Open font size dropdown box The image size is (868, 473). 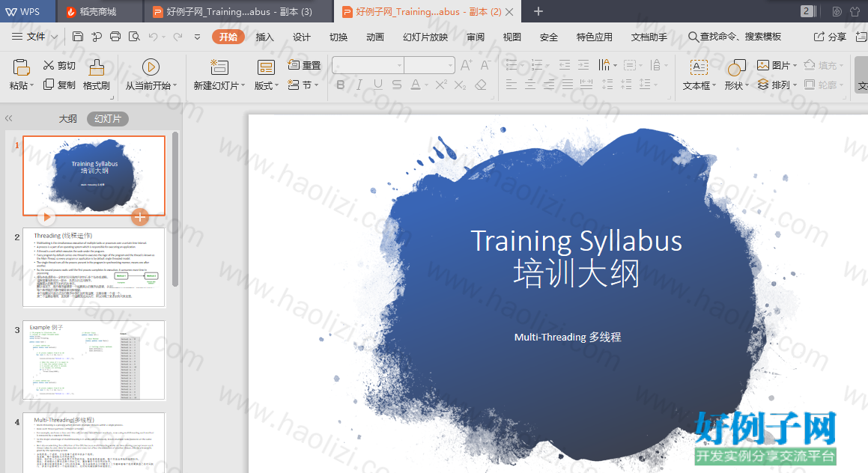[x=430, y=65]
